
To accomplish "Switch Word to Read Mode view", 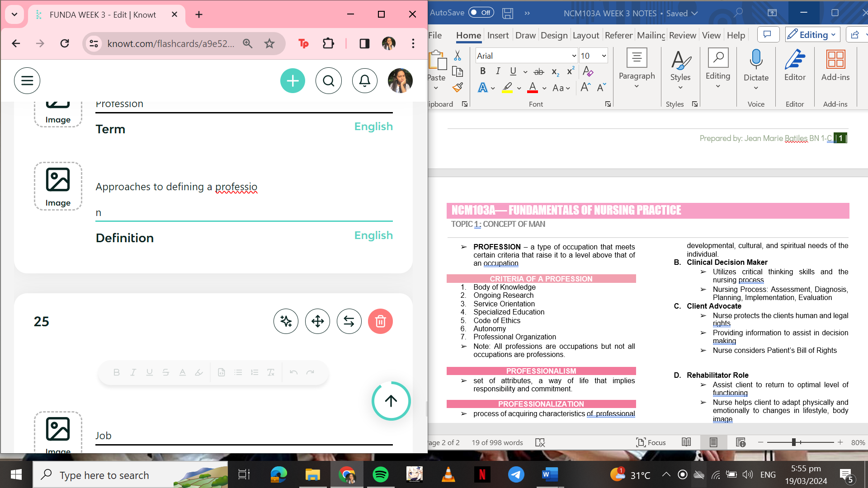I will click(x=686, y=442).
